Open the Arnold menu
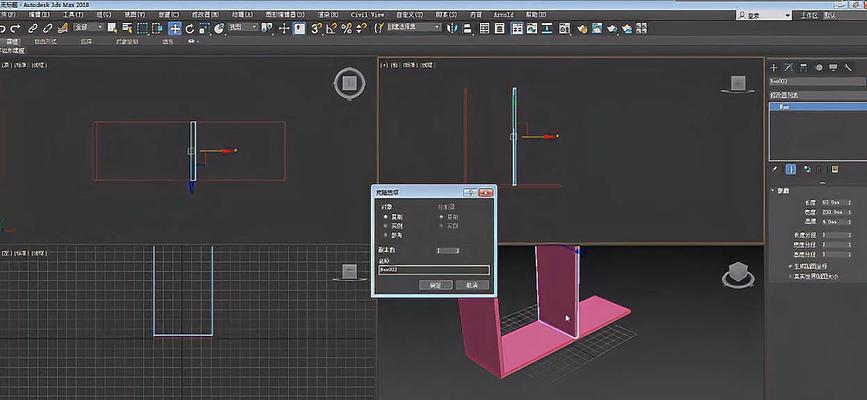This screenshot has width=867, height=400. 503,15
